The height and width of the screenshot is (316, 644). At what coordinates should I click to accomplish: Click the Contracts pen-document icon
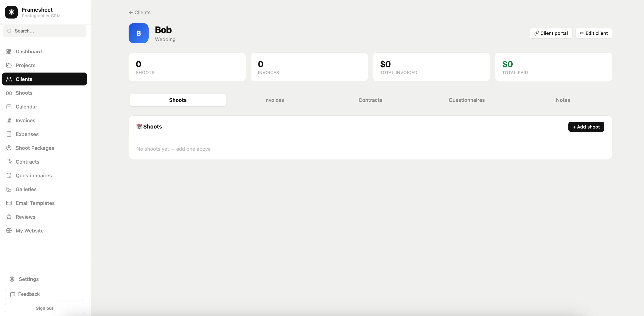tap(9, 162)
